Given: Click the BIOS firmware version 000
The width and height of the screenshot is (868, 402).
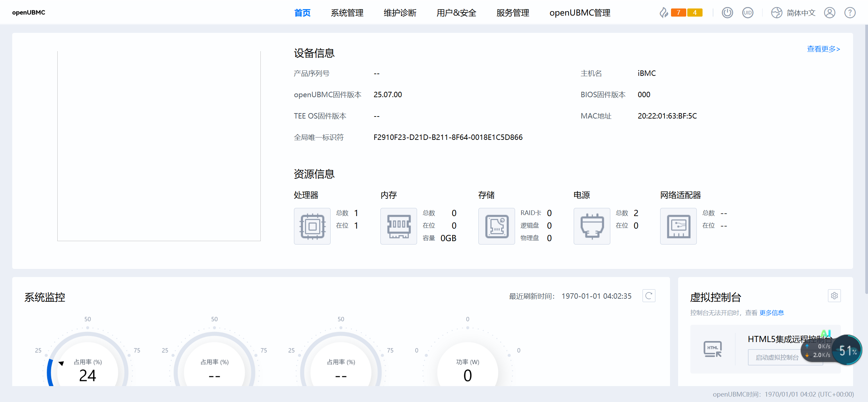Looking at the screenshot, I should (644, 94).
